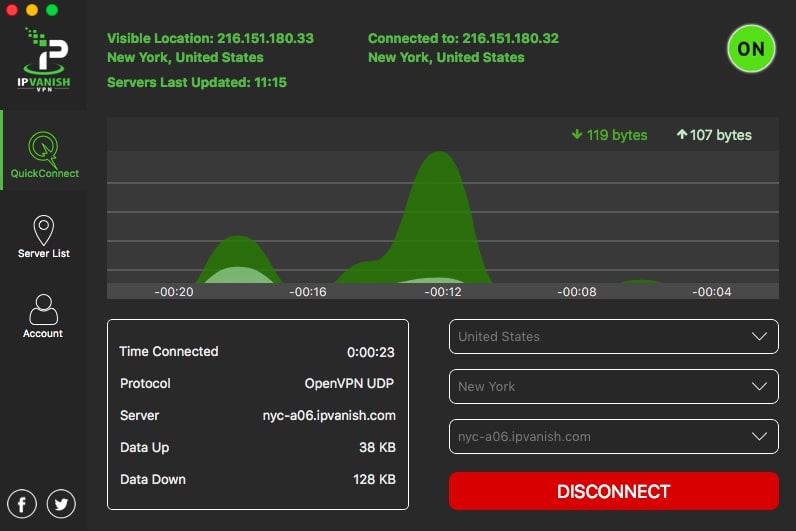Click the -00:12 graph time label
Screen dimensions: 796x531
click(x=443, y=292)
